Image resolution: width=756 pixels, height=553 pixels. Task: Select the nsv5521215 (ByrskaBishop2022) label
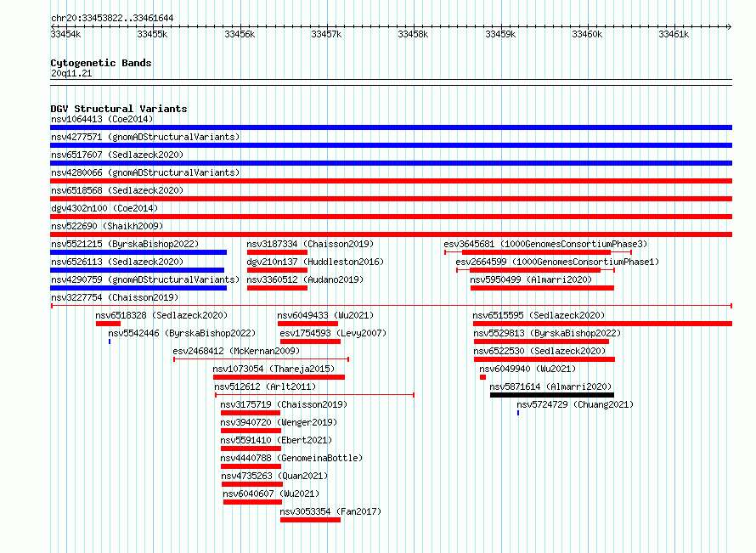[x=125, y=244]
